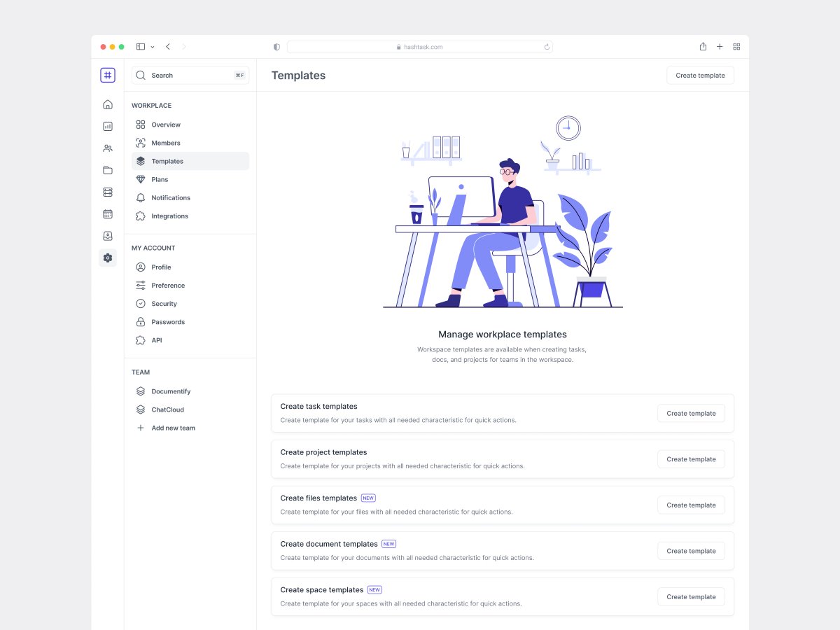840x630 pixels.
Task: Open the API settings item
Action: (190, 340)
